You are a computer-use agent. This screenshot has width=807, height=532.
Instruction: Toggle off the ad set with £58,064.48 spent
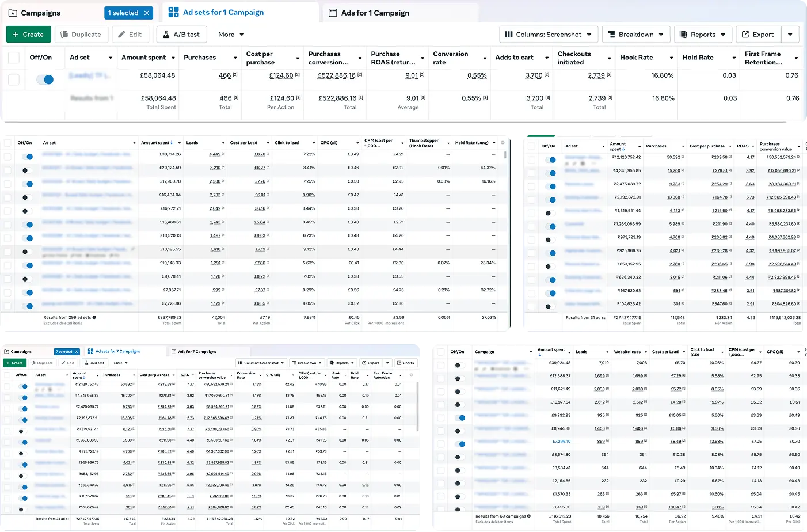(x=45, y=79)
